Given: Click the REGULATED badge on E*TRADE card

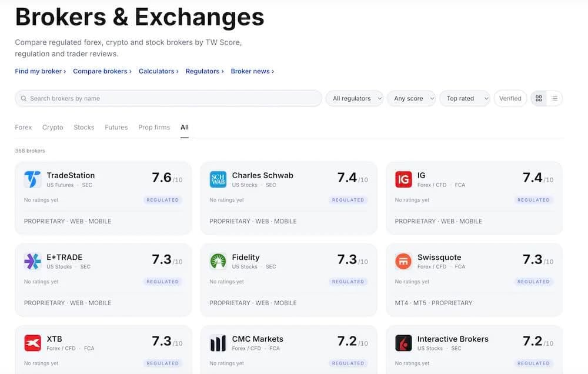Looking at the screenshot, I should click(x=163, y=282).
